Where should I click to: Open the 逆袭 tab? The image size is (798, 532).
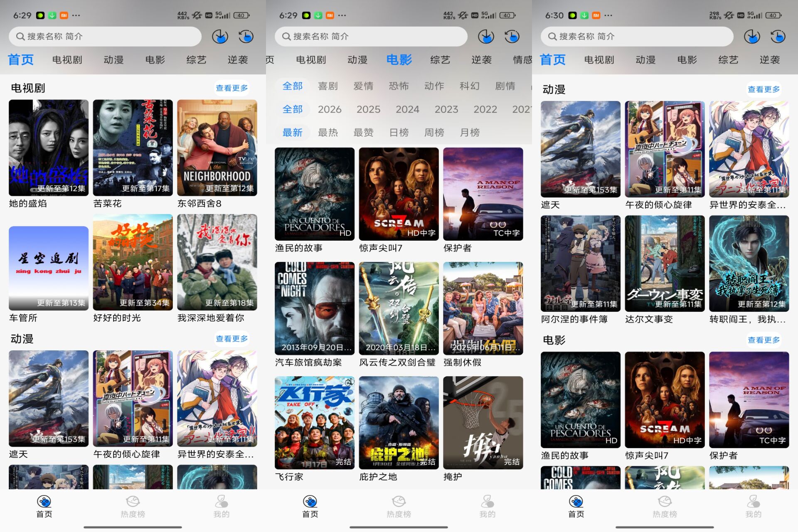click(238, 60)
